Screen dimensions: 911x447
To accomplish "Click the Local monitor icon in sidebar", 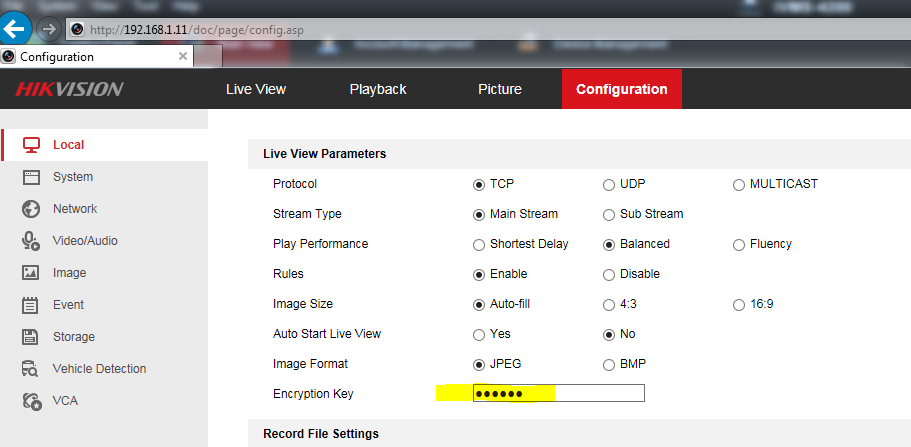I will tap(31, 145).
